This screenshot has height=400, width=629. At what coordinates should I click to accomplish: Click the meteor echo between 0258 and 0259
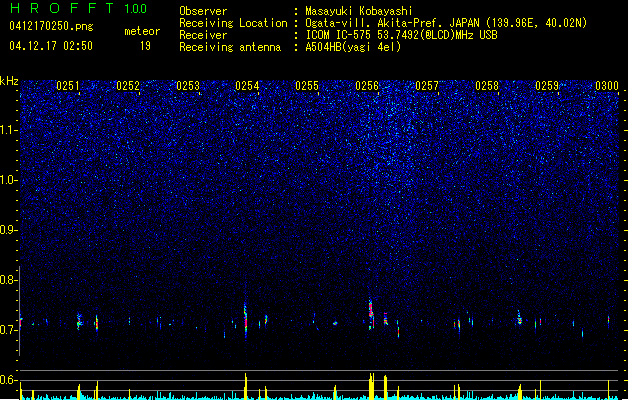coord(519,317)
